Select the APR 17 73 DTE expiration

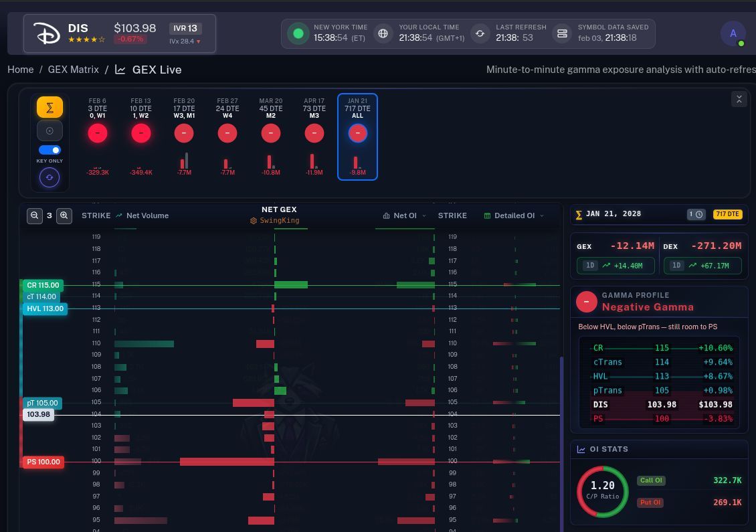(314, 137)
